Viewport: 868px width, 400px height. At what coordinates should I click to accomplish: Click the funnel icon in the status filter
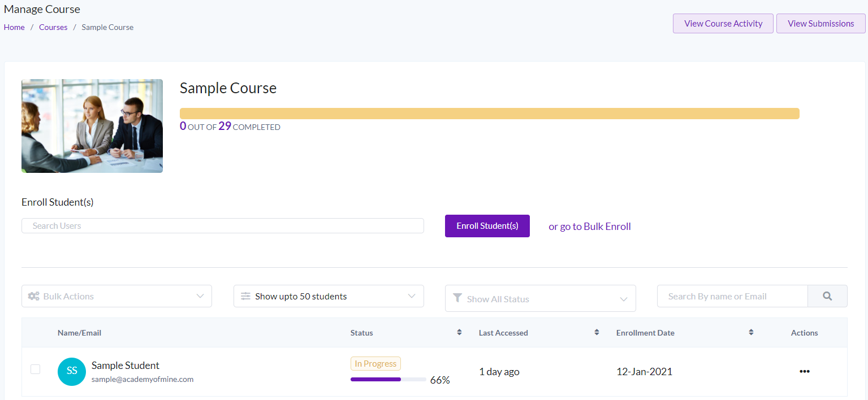coord(457,298)
